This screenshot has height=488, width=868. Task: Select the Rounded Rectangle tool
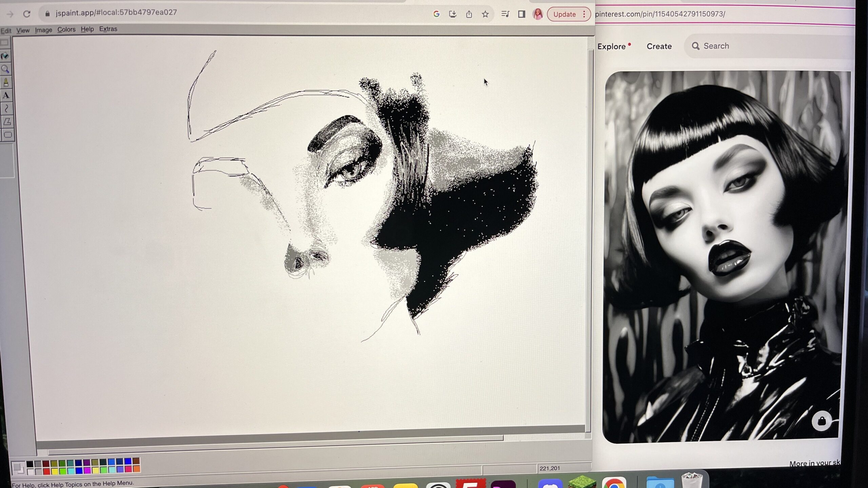coord(7,135)
